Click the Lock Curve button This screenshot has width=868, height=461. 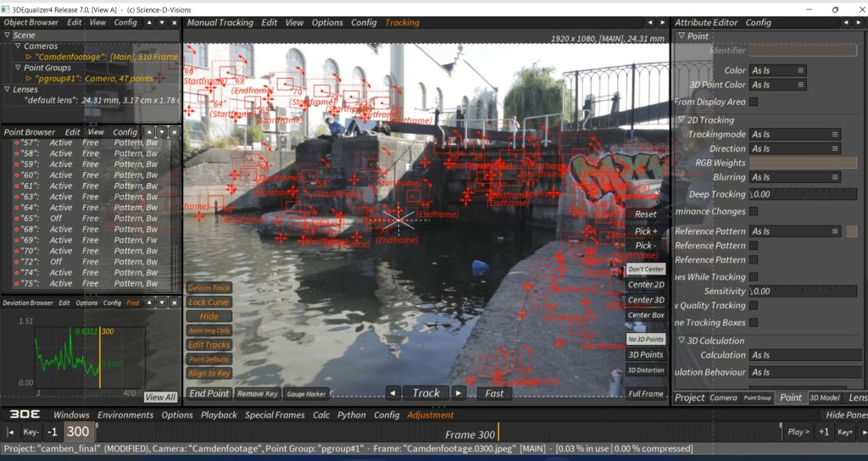pyautogui.click(x=209, y=303)
